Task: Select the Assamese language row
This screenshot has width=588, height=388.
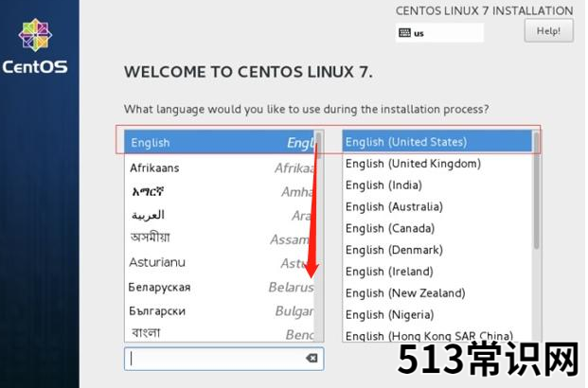Action: click(x=220, y=238)
